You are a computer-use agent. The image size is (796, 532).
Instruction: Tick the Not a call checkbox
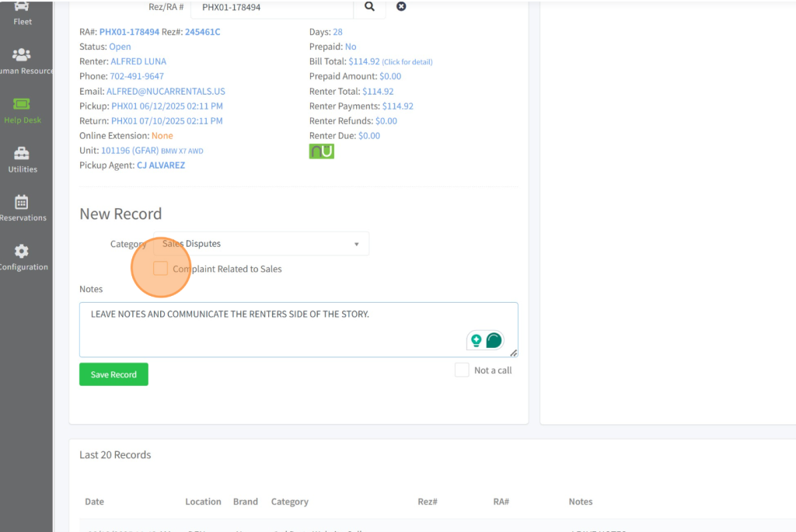pos(462,370)
